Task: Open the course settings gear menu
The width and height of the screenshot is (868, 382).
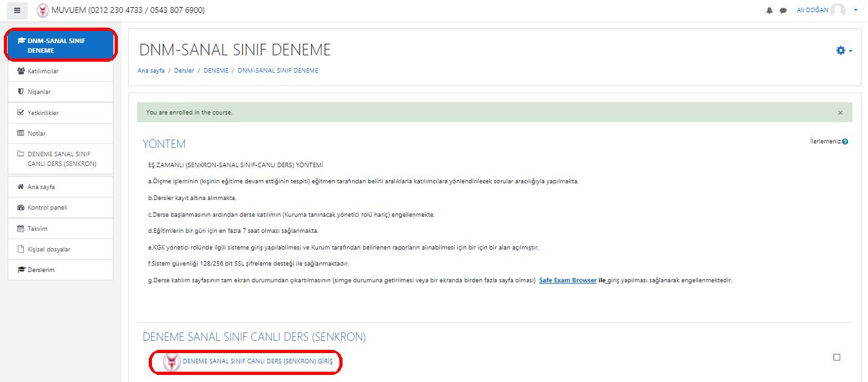Action: [840, 50]
